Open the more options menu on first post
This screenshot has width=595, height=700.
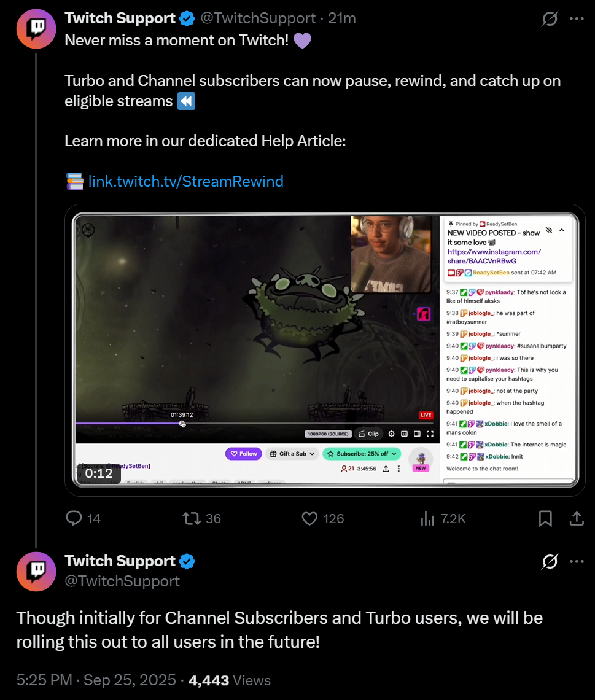click(x=577, y=19)
